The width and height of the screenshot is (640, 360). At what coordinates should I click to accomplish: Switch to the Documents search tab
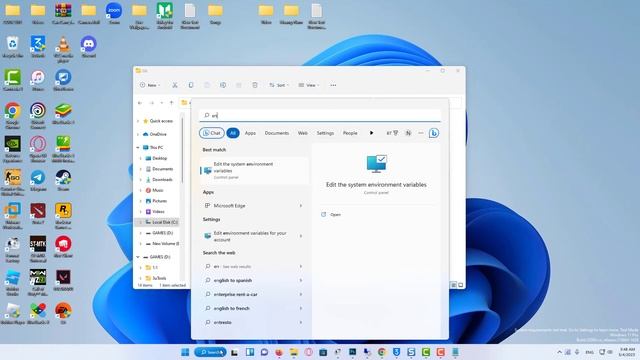(x=277, y=133)
